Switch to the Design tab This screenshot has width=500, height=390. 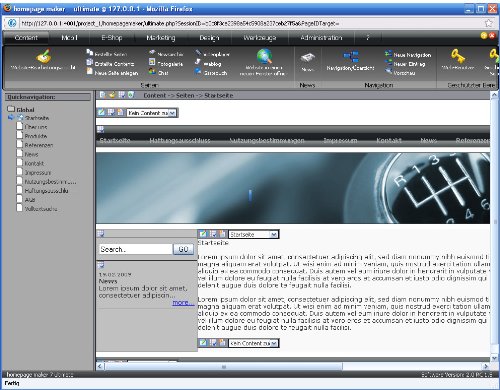tap(209, 38)
